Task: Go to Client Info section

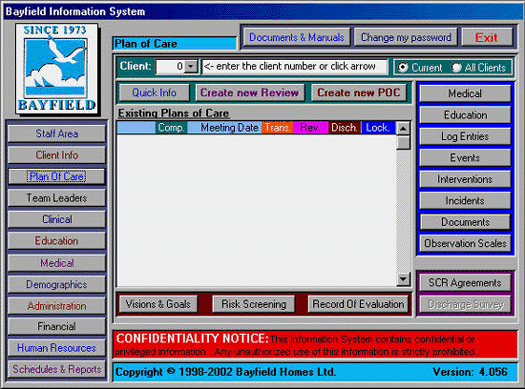Action: coord(57,155)
